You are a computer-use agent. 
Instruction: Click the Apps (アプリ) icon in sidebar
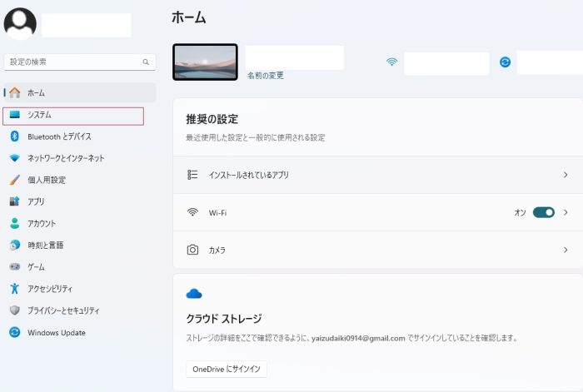tap(14, 201)
